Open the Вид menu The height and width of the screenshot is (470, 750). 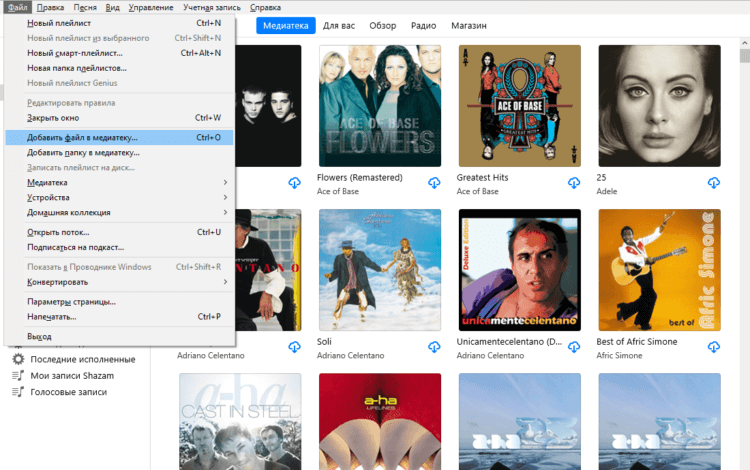coord(112,7)
